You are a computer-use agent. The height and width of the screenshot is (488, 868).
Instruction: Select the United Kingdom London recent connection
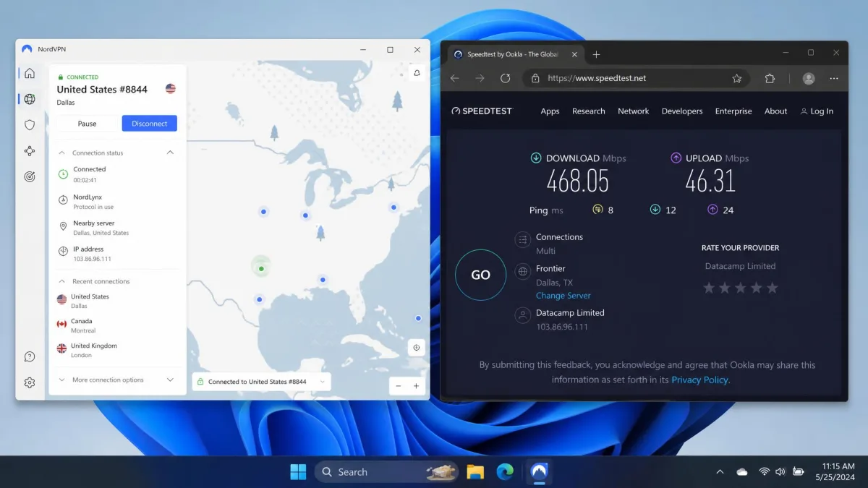pos(117,350)
